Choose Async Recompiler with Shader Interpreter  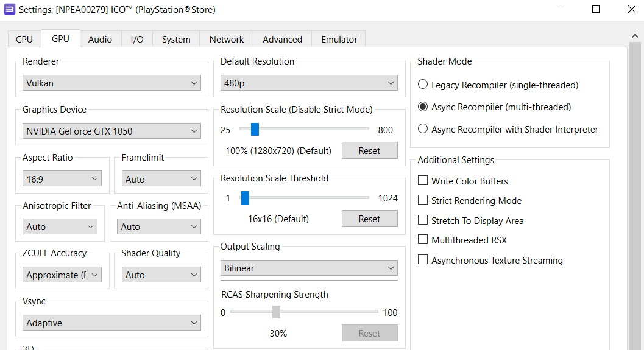point(423,129)
